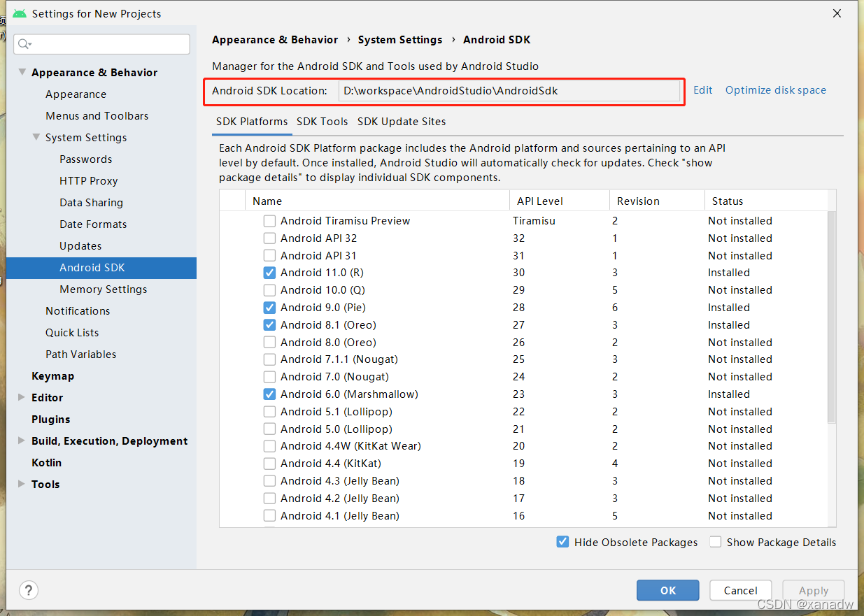Switch to the SDK Platforms tab
The image size is (864, 616).
[x=252, y=122]
